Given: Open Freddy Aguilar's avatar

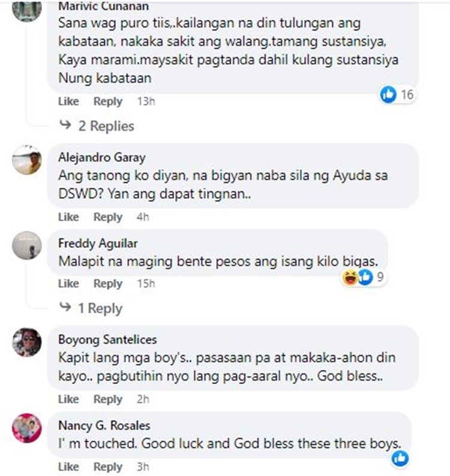Looking at the screenshot, I should click(27, 246).
